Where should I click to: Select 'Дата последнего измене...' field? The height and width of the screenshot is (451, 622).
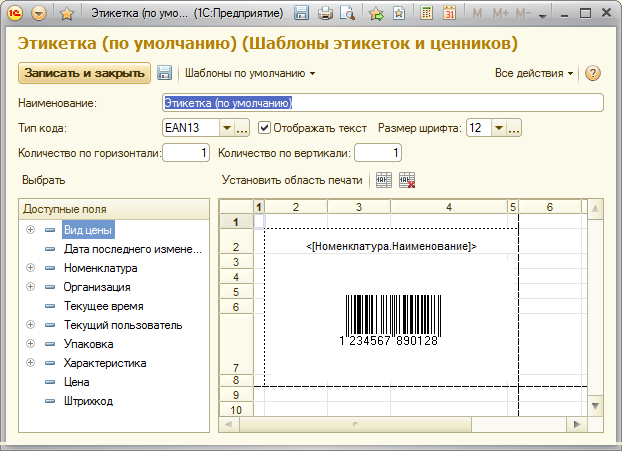coord(133,249)
